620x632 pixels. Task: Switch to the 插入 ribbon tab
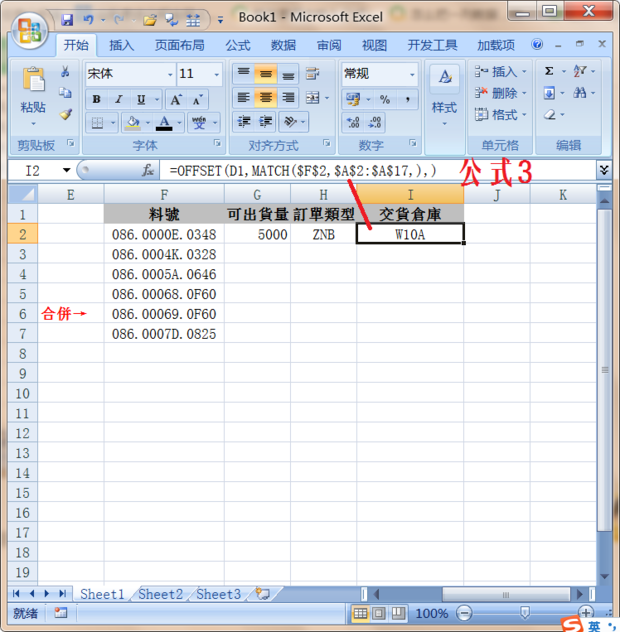(x=121, y=46)
